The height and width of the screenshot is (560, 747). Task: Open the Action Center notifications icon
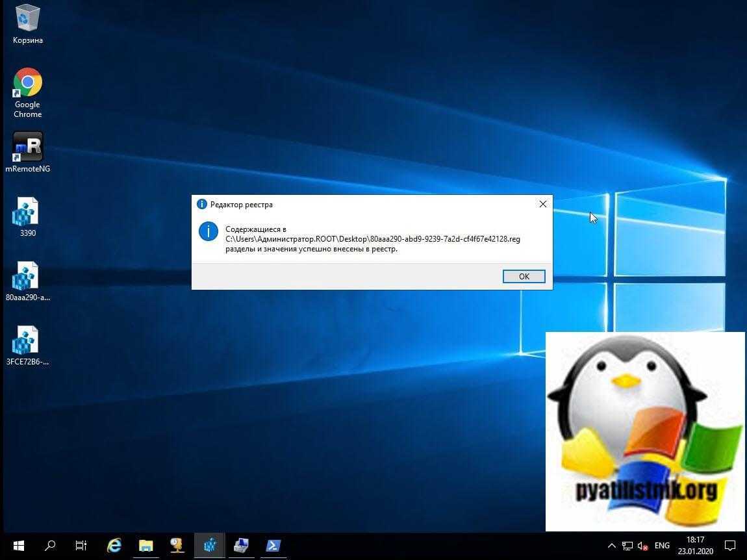730,546
